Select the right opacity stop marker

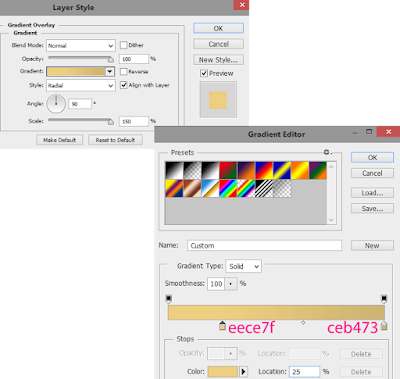click(x=384, y=299)
